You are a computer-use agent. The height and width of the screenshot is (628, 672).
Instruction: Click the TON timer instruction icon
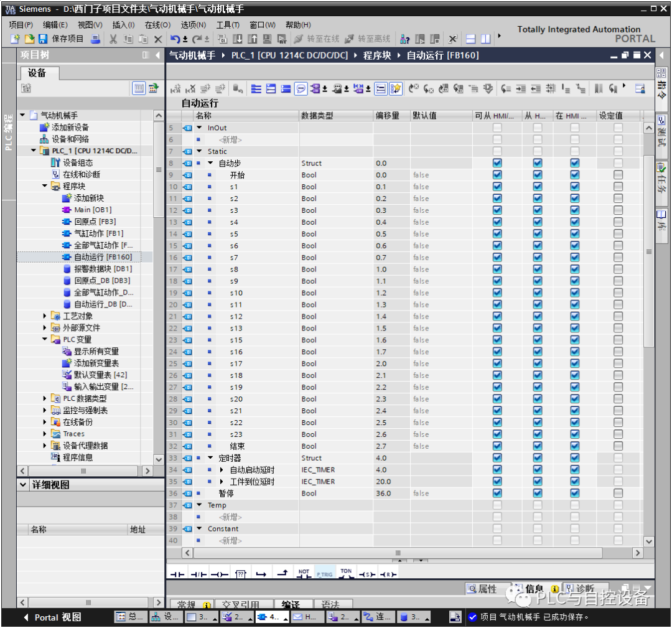click(x=346, y=574)
